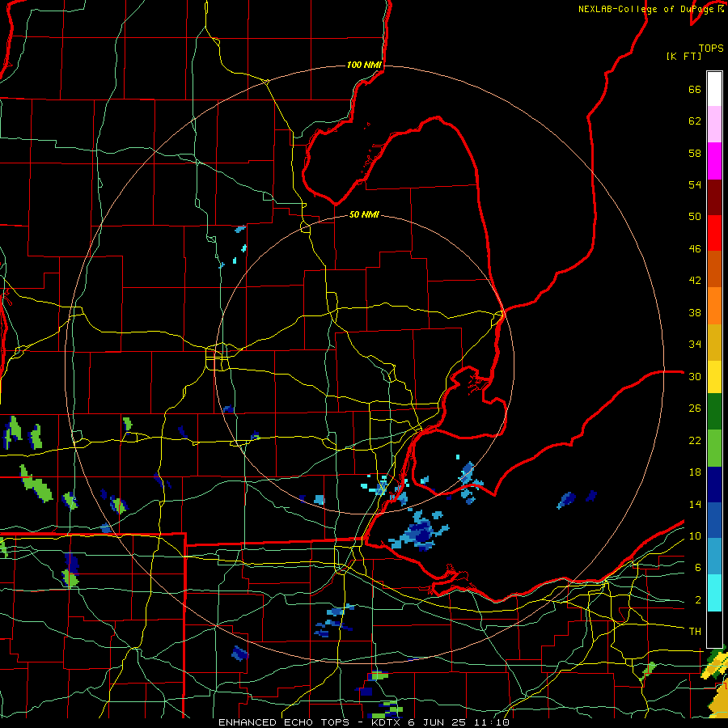Click the dark green legend swatch

[x=714, y=411]
